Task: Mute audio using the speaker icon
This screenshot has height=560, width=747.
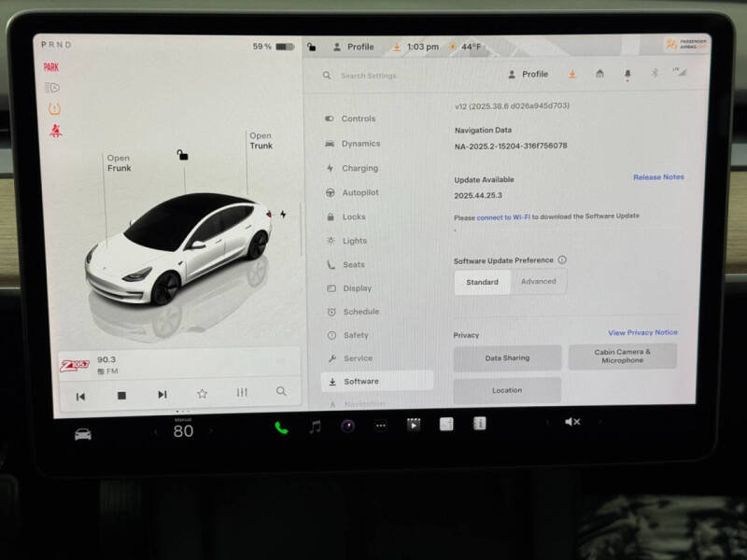Action: click(572, 422)
